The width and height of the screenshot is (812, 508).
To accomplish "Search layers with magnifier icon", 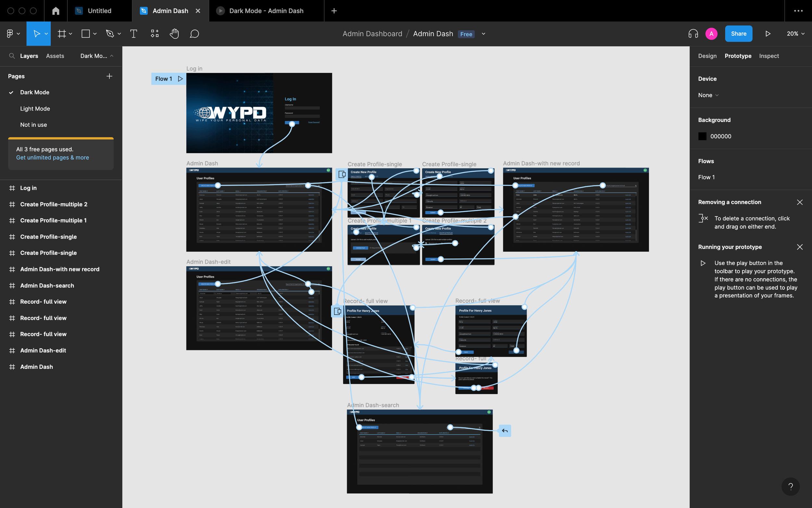I will 12,56.
